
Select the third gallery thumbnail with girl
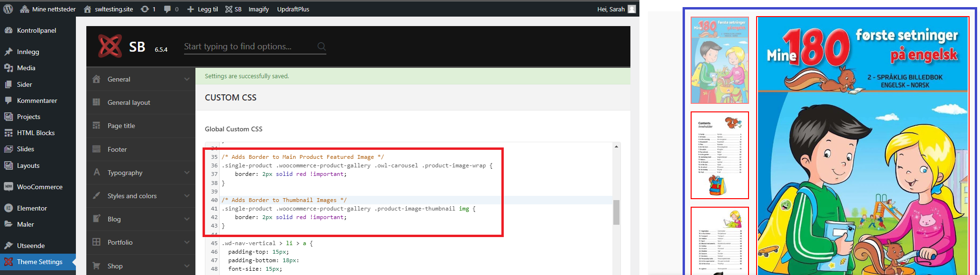[720, 241]
